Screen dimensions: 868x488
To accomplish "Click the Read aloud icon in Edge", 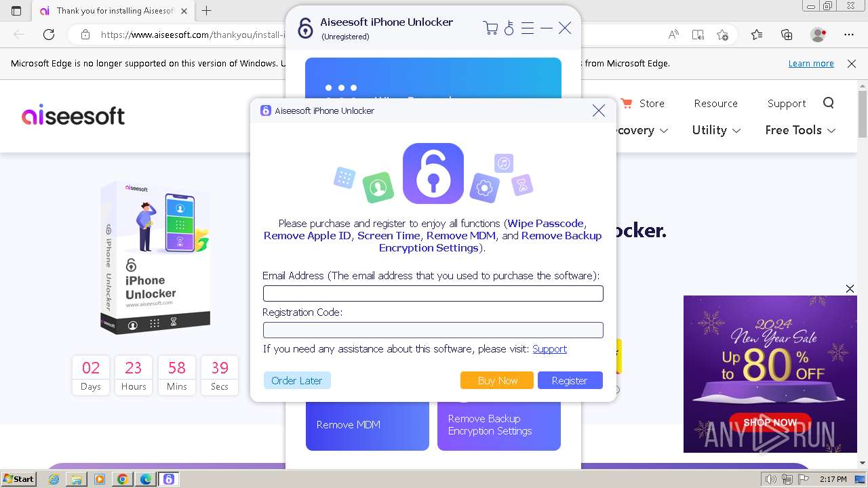I will [673, 35].
